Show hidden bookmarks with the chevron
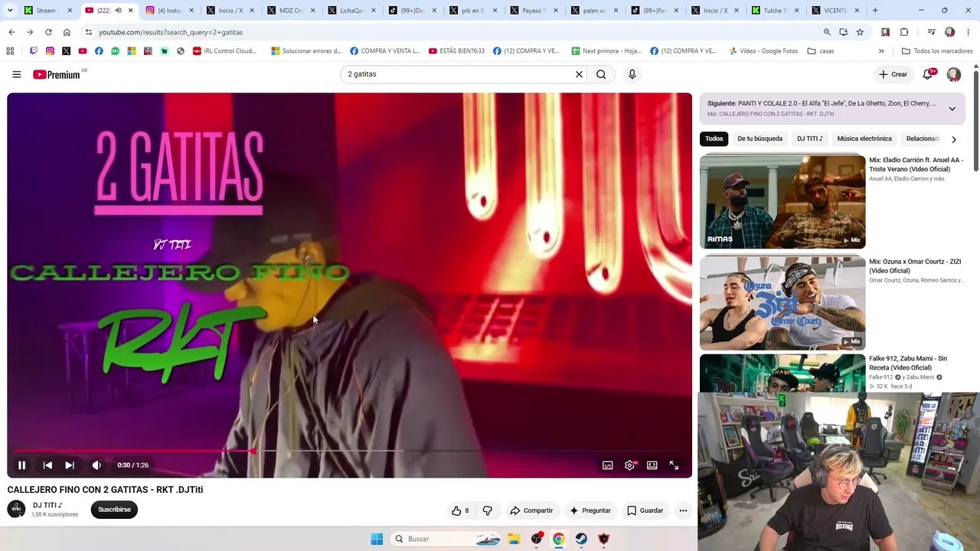 [881, 51]
